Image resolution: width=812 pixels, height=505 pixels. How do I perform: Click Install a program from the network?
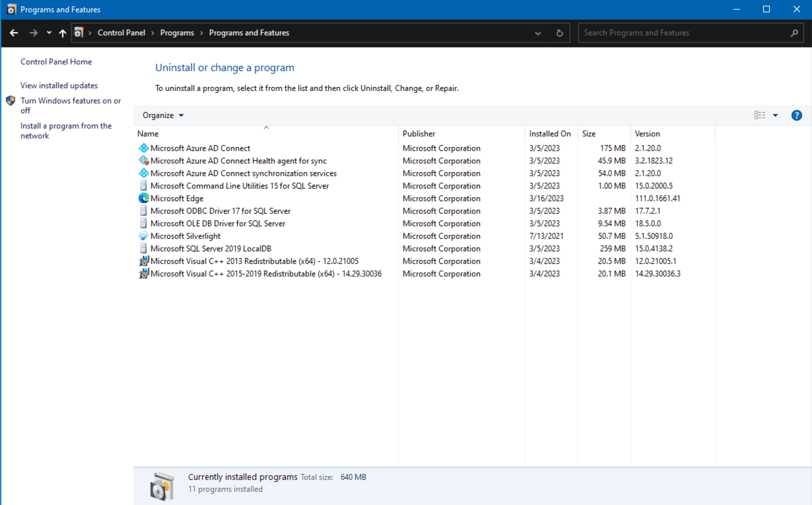[x=66, y=130]
